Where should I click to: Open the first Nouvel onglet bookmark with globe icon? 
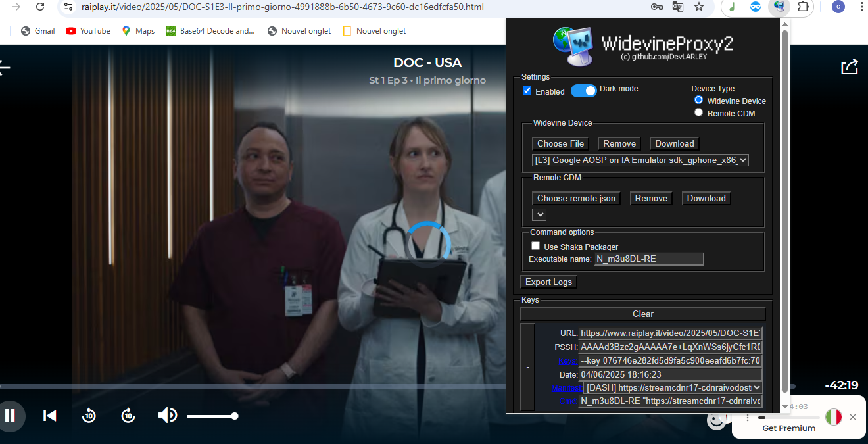click(299, 31)
